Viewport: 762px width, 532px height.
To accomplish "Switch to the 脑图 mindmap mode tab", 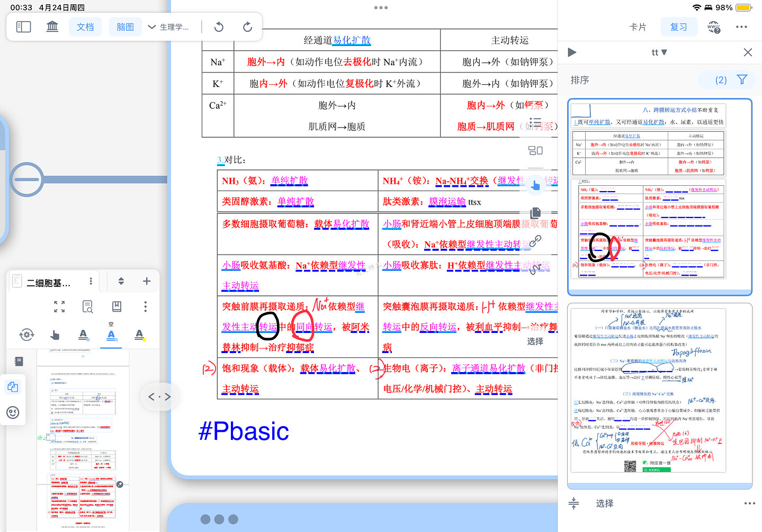I will tap(125, 27).
